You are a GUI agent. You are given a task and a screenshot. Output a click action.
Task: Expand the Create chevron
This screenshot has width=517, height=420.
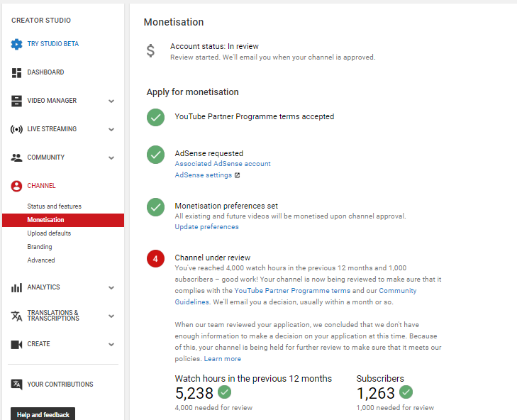[111, 345]
